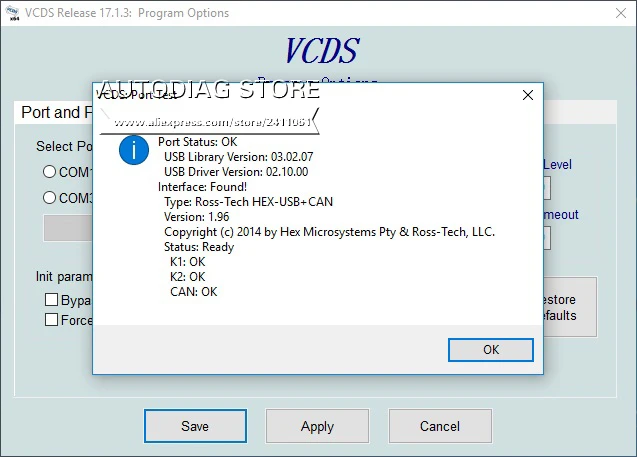Click the blue information icon in dialog
The width and height of the screenshot is (637, 457).
[x=134, y=150]
